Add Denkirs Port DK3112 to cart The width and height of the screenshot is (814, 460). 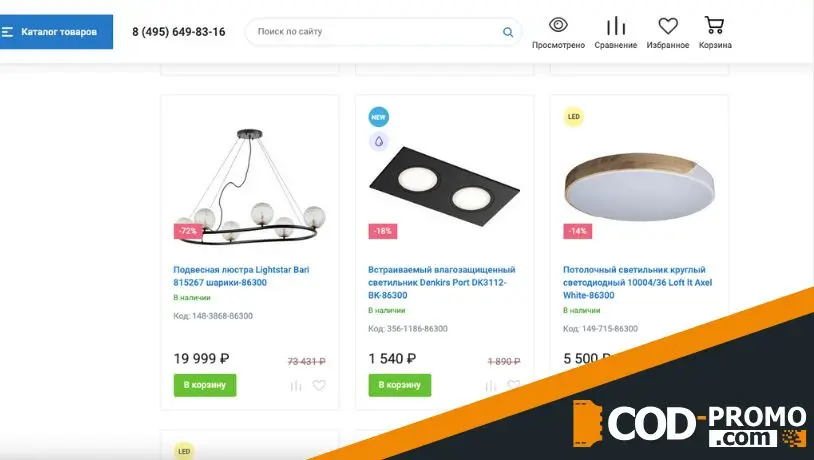400,385
